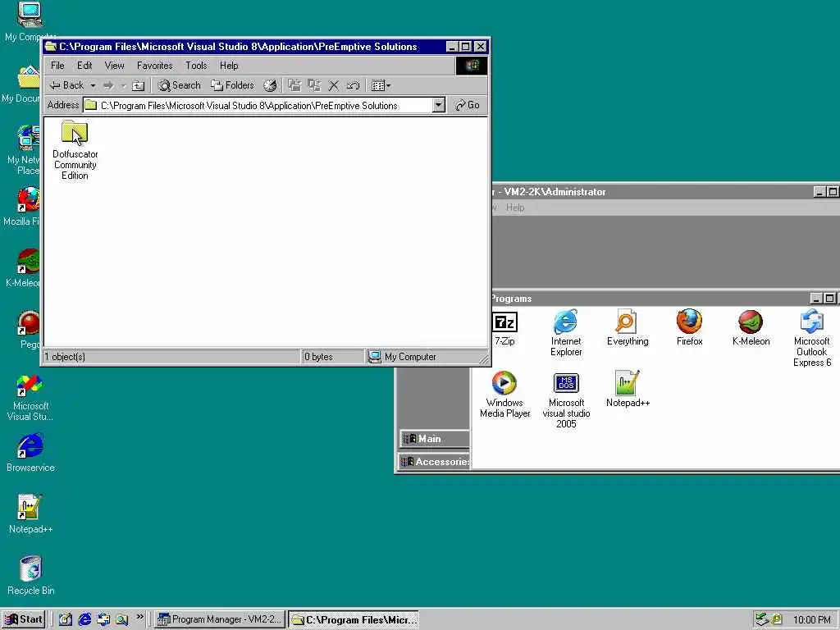Show the Folders tree pane
Screen dimensions: 840x630
pyautogui.click(x=232, y=85)
